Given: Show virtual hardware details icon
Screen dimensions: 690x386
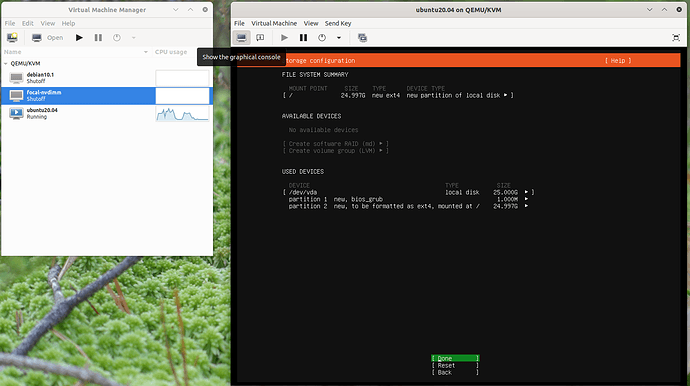Looking at the screenshot, I should [260, 37].
